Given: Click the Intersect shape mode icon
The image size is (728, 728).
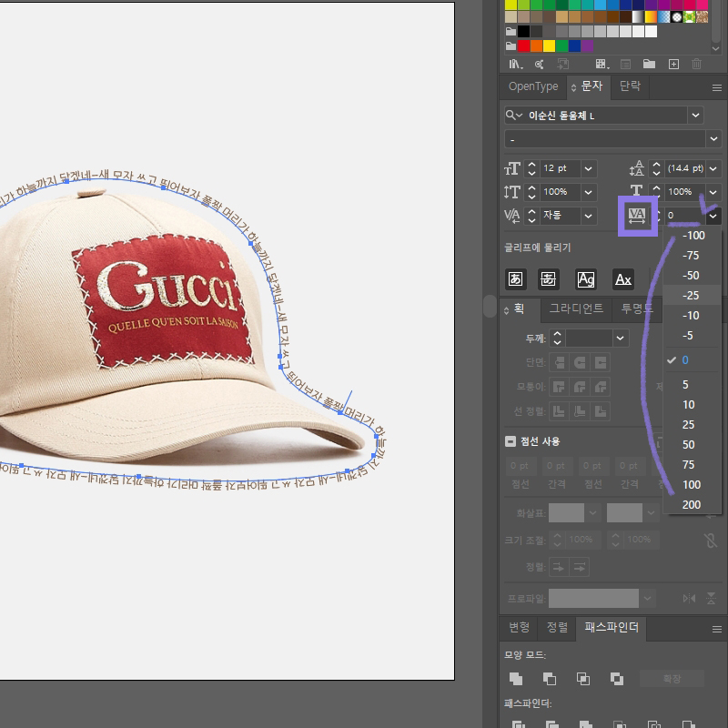Looking at the screenshot, I should tap(583, 679).
